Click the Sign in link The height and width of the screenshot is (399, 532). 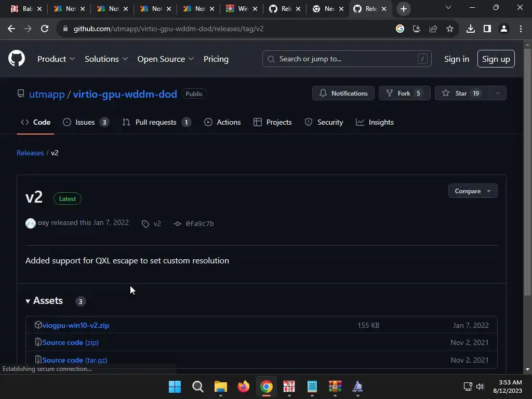(456, 59)
